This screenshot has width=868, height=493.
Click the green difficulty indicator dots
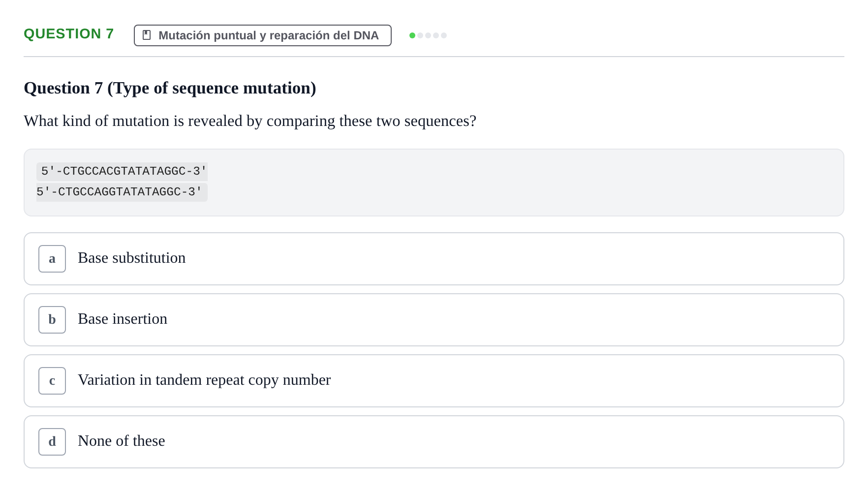coord(428,35)
